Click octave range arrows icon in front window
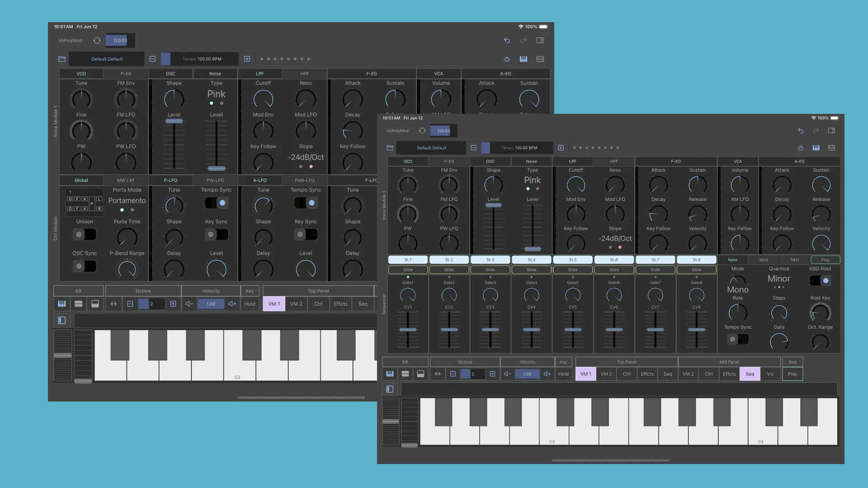Screen dimensions: 868x488 point(438,374)
